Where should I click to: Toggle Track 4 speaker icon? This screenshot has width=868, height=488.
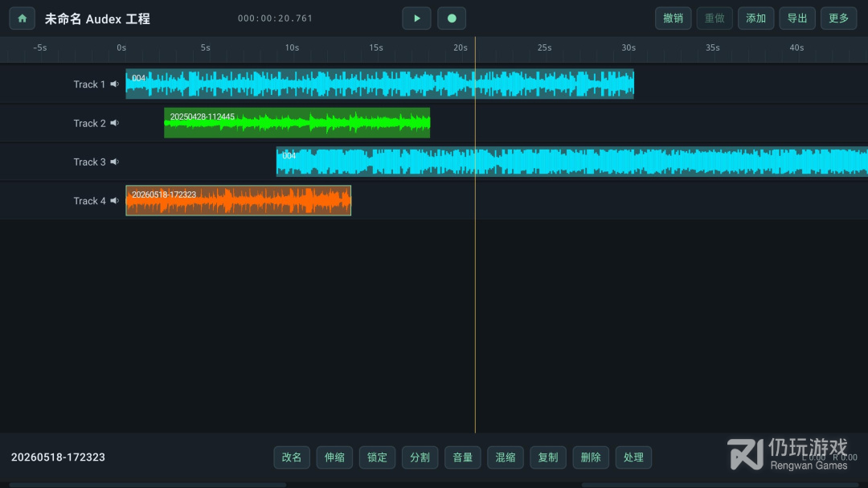(x=115, y=200)
